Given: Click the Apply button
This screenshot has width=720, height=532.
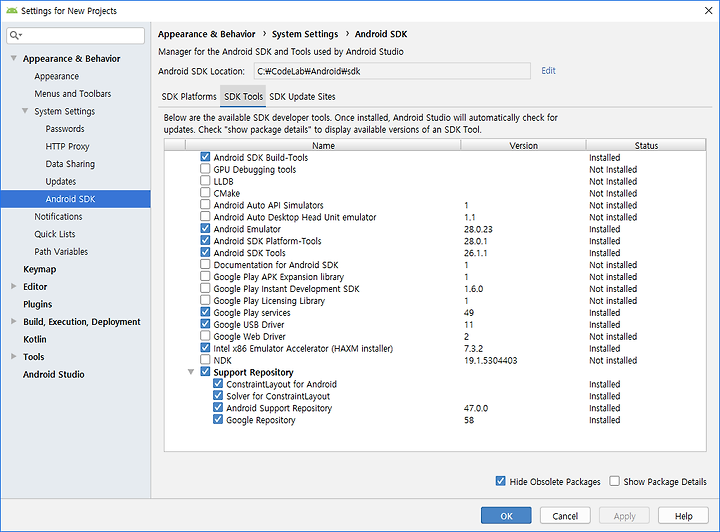Looking at the screenshot, I should tap(624, 515).
